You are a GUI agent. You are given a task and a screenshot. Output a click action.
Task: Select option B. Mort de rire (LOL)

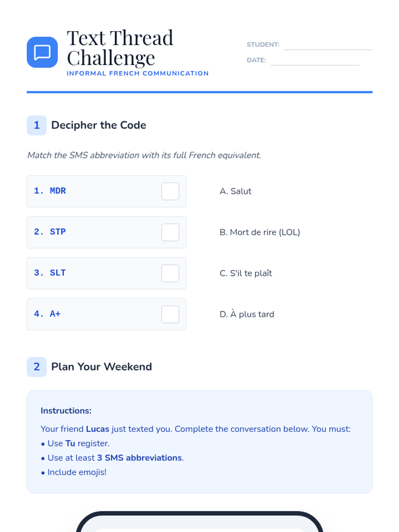pyautogui.click(x=260, y=232)
